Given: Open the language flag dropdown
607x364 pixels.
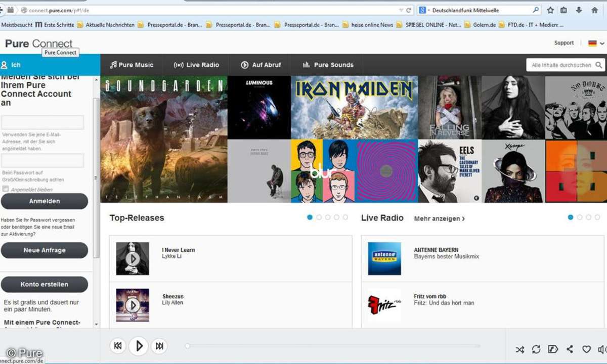Looking at the screenshot, I should click(x=596, y=43).
